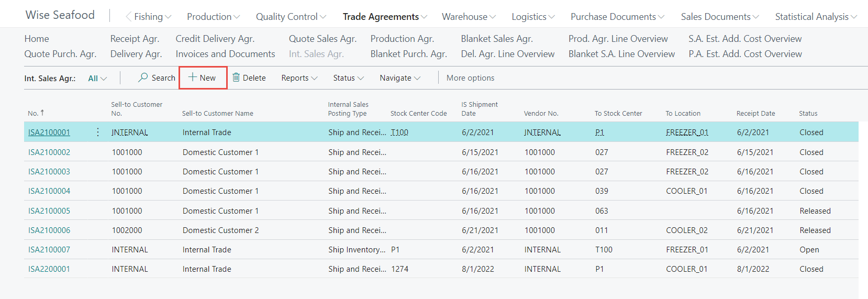This screenshot has width=868, height=299.
Task: Click the plus New icon
Action: [193, 77]
